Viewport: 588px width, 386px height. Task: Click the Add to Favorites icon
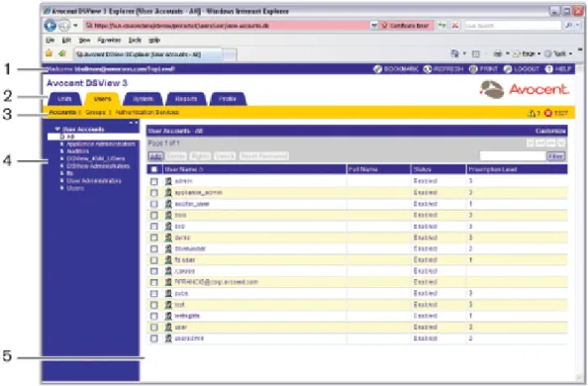pos(62,53)
